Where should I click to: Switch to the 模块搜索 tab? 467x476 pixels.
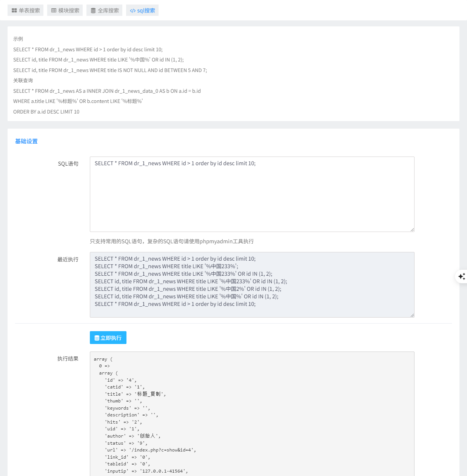click(65, 11)
